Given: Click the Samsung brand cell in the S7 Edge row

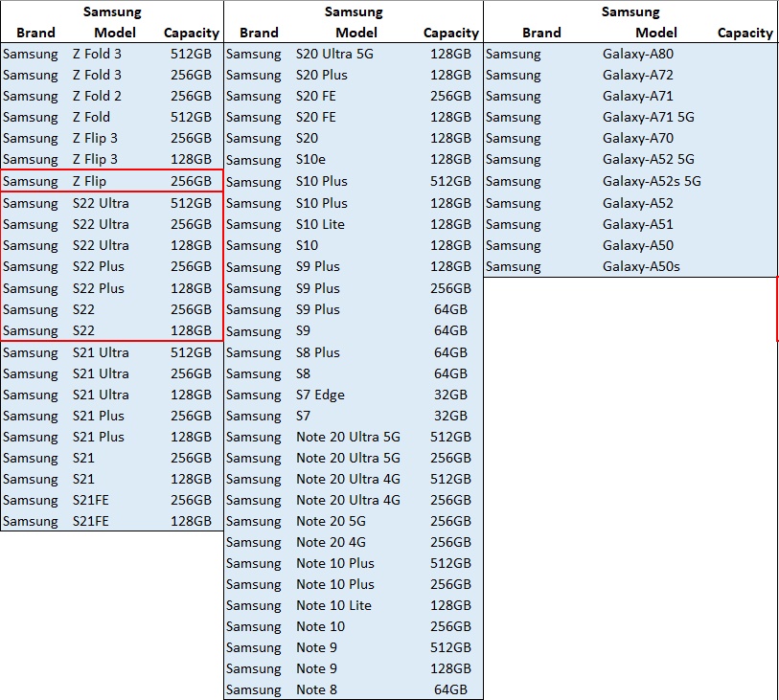Looking at the screenshot, I should coord(253,395).
